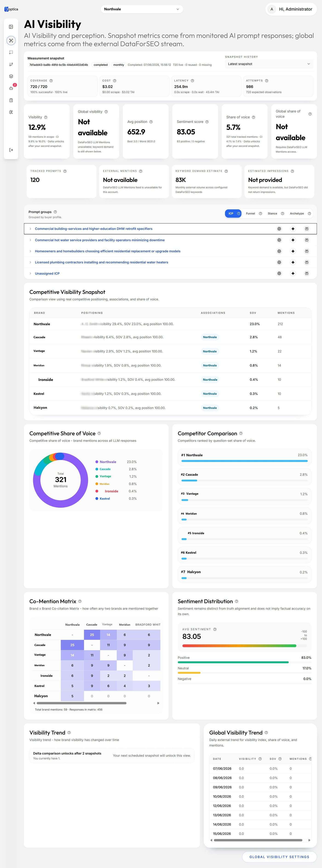Click the help icon next to Cost
The height and width of the screenshot is (868, 322).
click(x=115, y=81)
